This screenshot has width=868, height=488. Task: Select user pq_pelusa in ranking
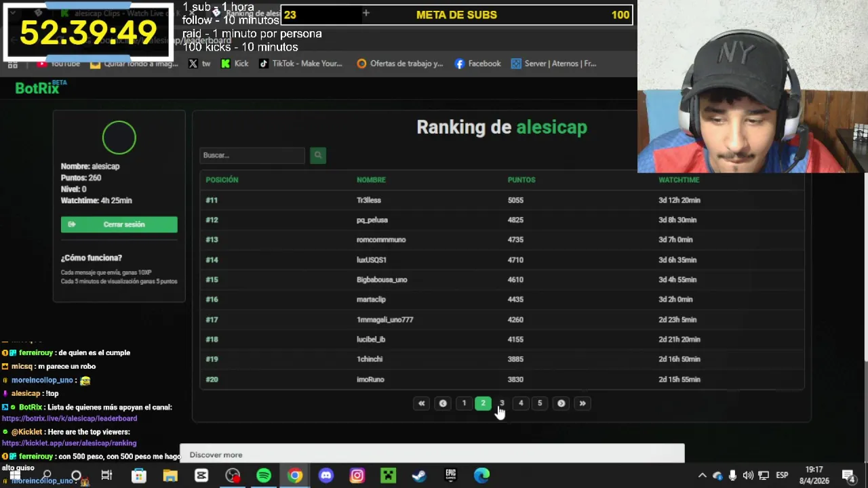click(372, 220)
